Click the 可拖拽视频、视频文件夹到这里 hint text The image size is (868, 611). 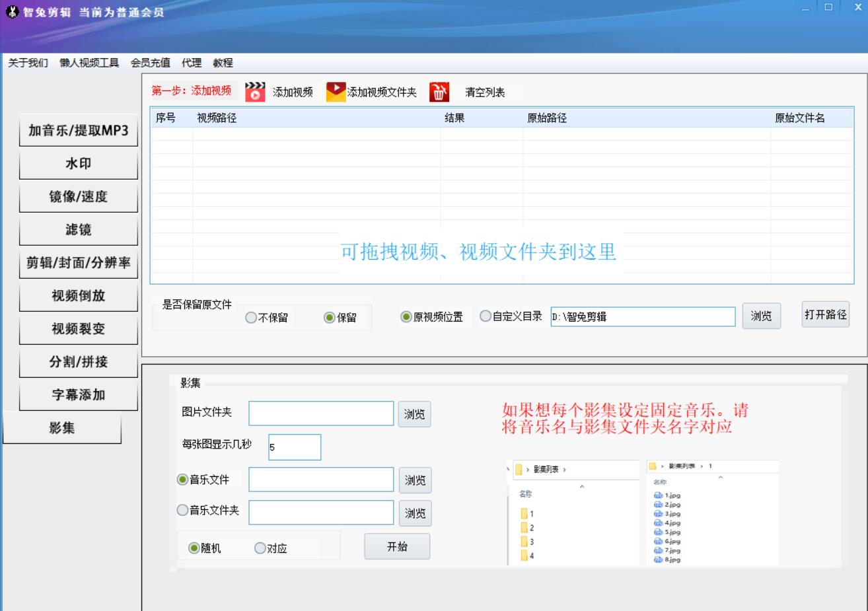pos(478,251)
